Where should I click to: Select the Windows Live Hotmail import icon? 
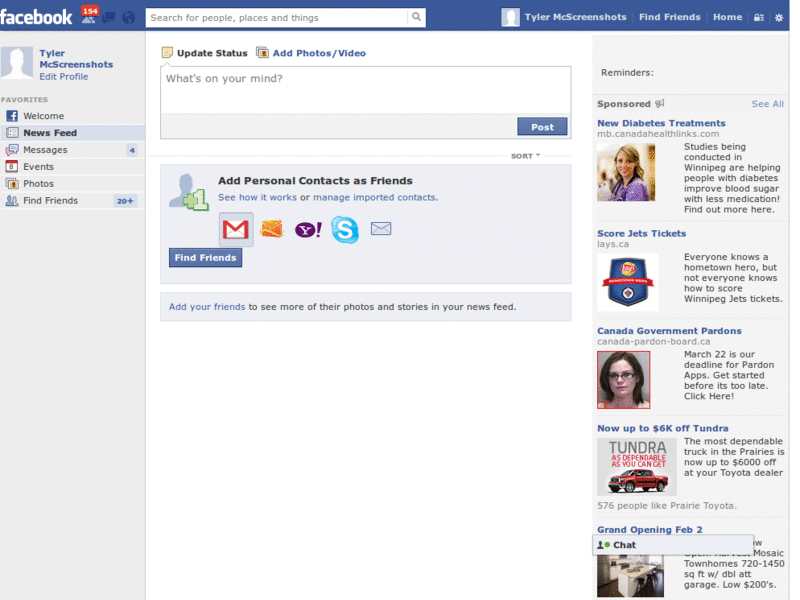pos(271,229)
